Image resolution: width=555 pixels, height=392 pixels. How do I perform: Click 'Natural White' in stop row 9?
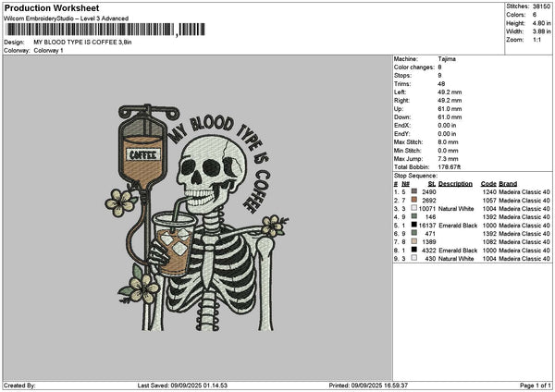(x=456, y=259)
